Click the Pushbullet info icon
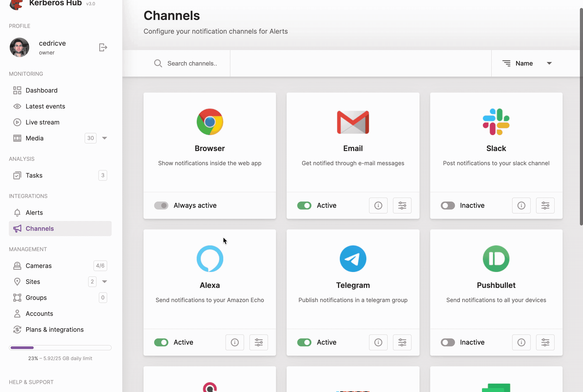 coord(521,342)
